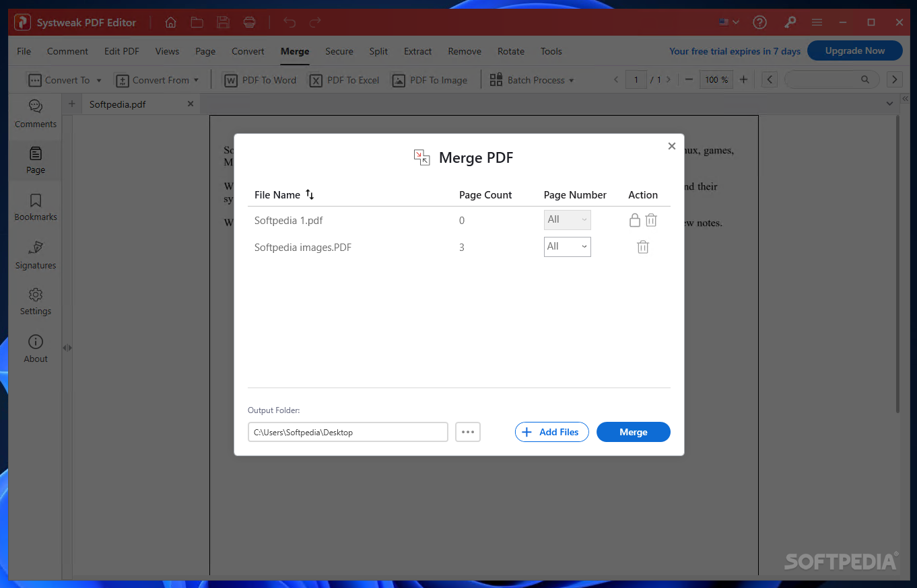Image resolution: width=917 pixels, height=588 pixels.
Task: Click Add Files button
Action: [x=552, y=432]
